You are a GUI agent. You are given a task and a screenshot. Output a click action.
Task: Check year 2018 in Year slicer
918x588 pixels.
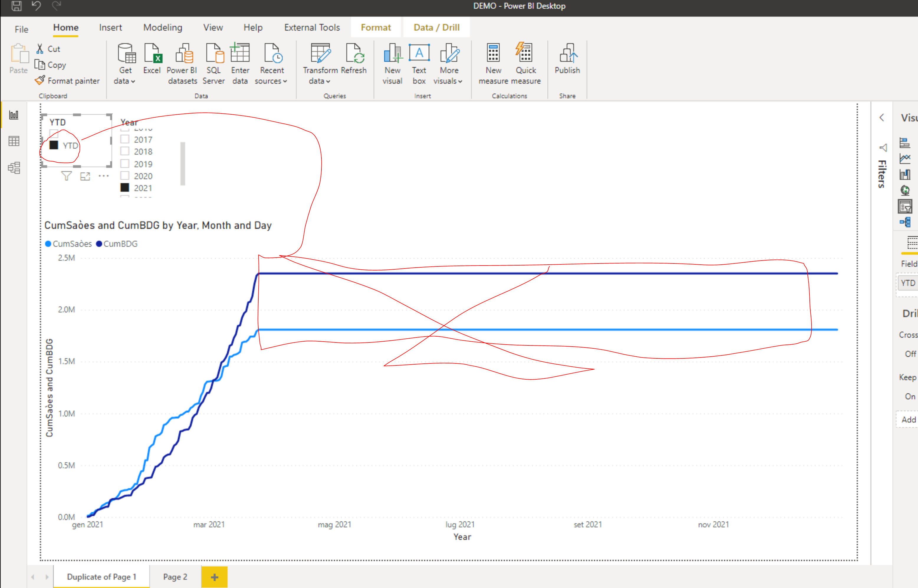(x=125, y=151)
